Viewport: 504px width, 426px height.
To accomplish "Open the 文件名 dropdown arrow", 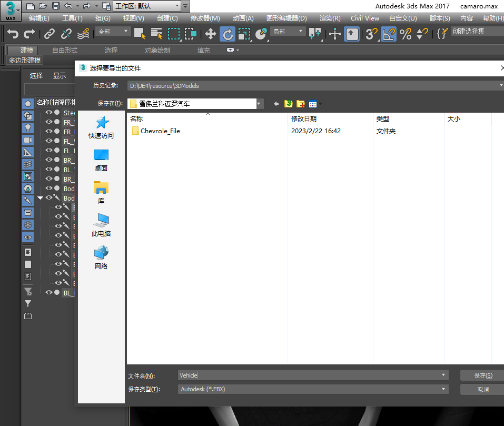I will pyautogui.click(x=443, y=375).
